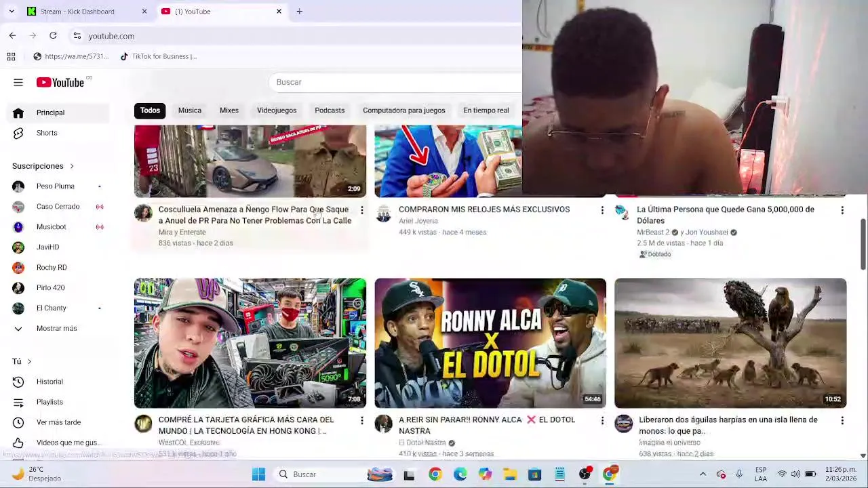The height and width of the screenshot is (488, 868).
Task: Open La Última Persona que Quede title
Action: click(x=726, y=215)
